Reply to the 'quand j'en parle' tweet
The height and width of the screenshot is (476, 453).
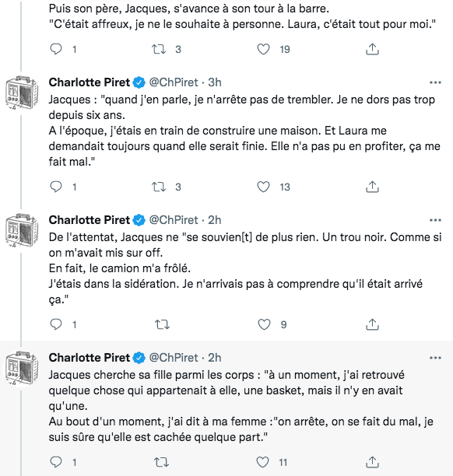56,187
